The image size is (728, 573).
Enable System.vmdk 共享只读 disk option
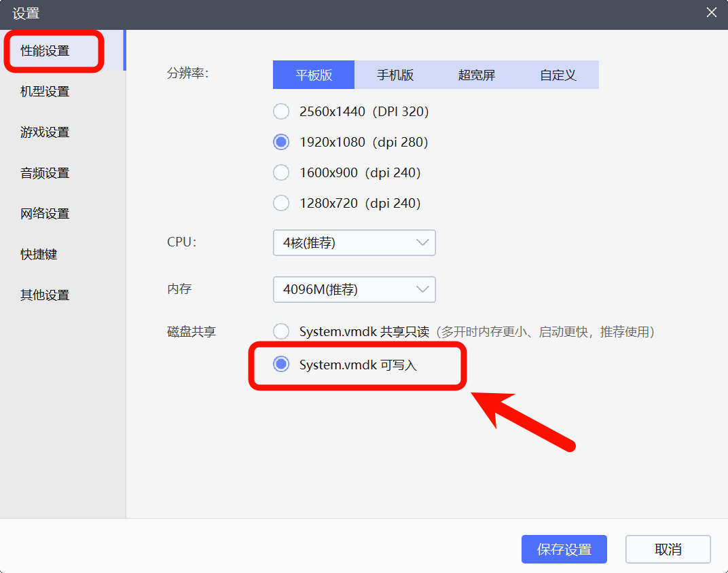click(281, 332)
